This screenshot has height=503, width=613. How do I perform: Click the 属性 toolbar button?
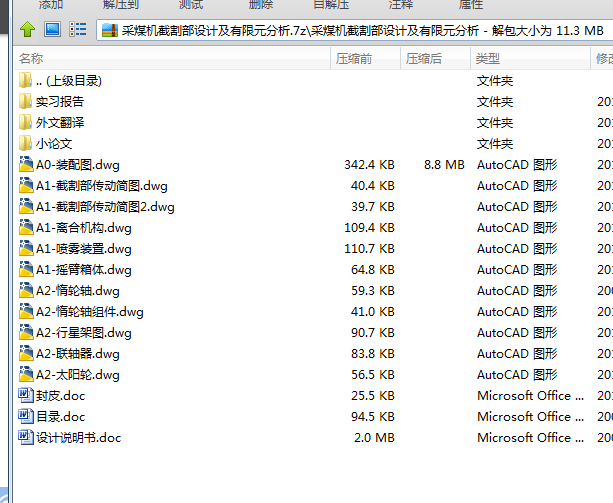tap(471, 4)
